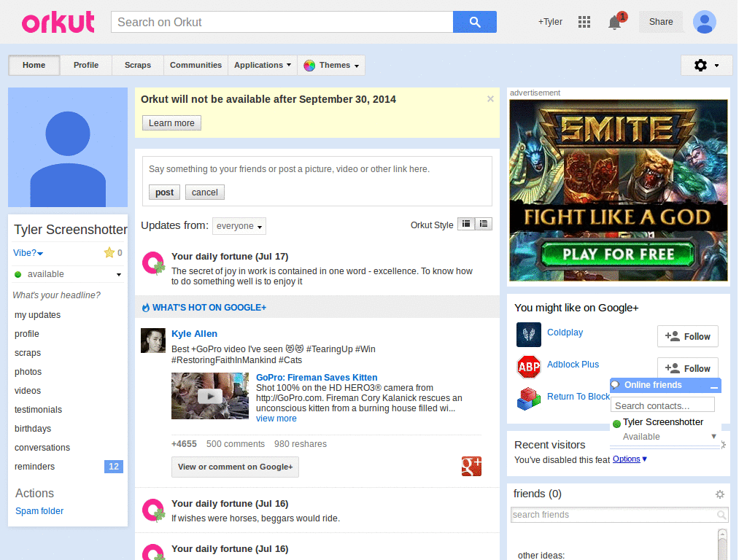Open Kyle Allen's profile photo
This screenshot has height=560, width=747.
(153, 341)
